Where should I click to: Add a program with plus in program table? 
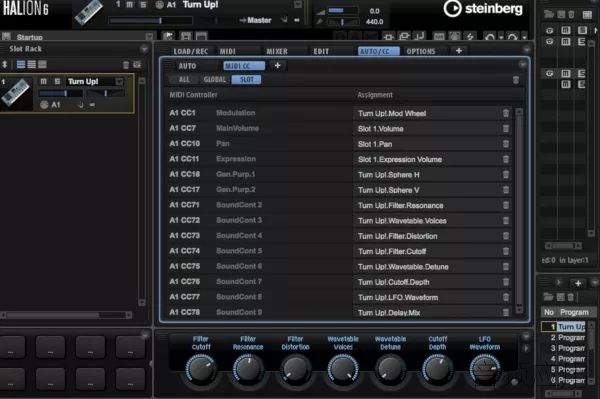pos(578,283)
